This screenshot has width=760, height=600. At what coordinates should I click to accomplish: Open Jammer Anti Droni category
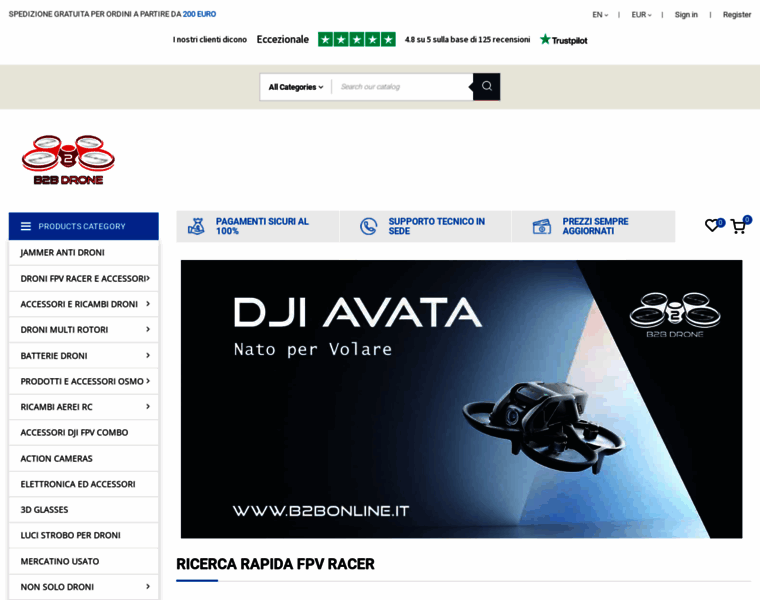pyautogui.click(x=83, y=253)
